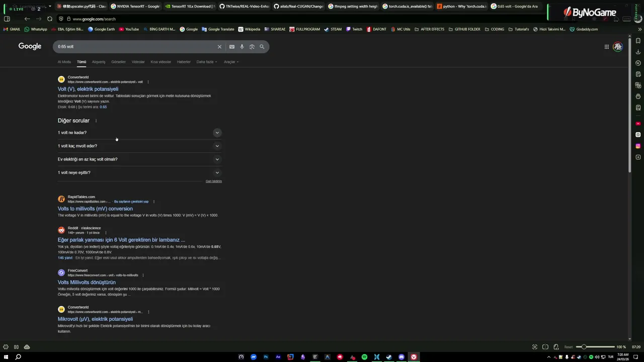Open Discord from the taskbar

coord(401,357)
